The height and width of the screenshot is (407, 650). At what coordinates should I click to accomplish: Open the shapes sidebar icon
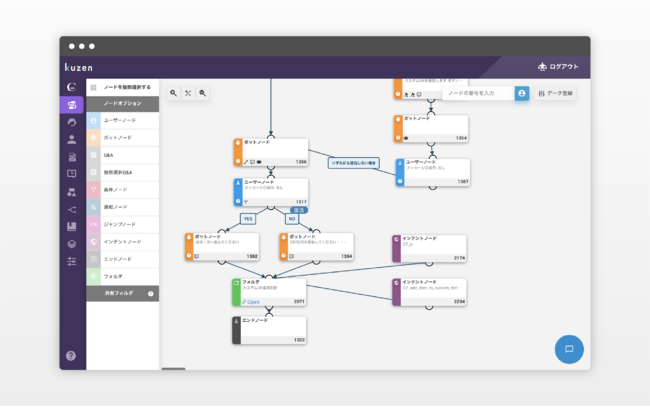click(72, 192)
